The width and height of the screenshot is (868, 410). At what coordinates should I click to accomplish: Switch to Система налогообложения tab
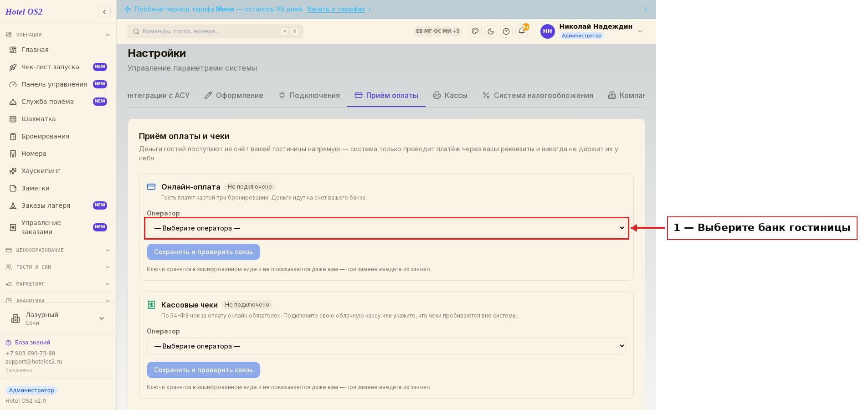pyautogui.click(x=538, y=95)
